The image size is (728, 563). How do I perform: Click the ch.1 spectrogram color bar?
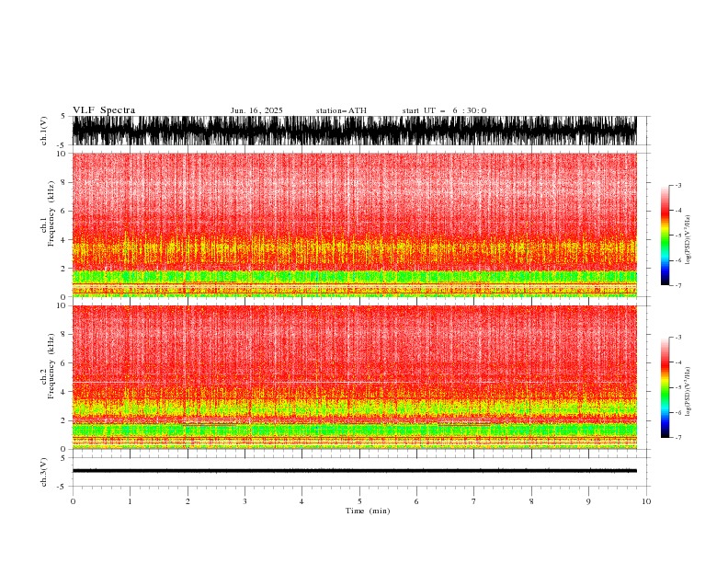(665, 236)
